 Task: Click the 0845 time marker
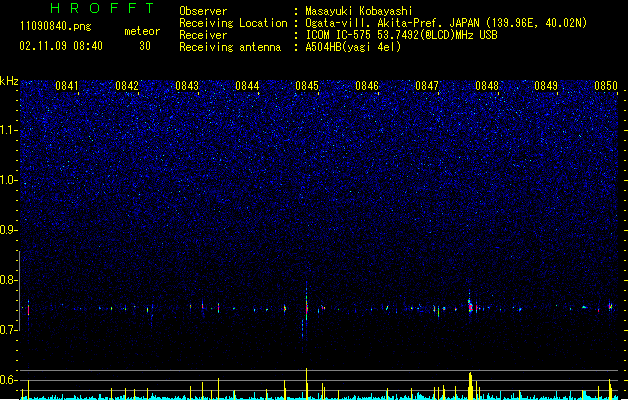[x=307, y=86]
